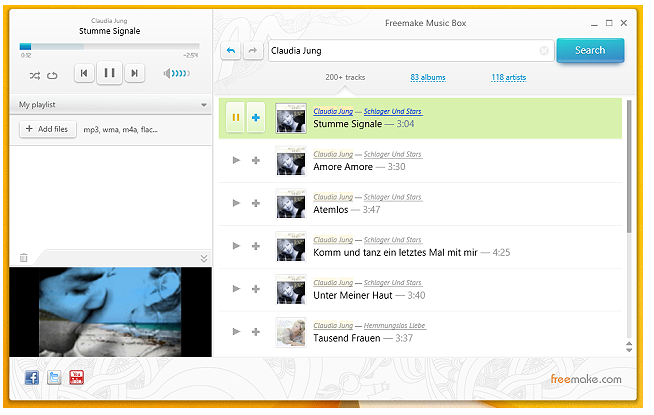The image size is (654, 415).
Task: Toggle repeat playback mode
Action: point(52,75)
